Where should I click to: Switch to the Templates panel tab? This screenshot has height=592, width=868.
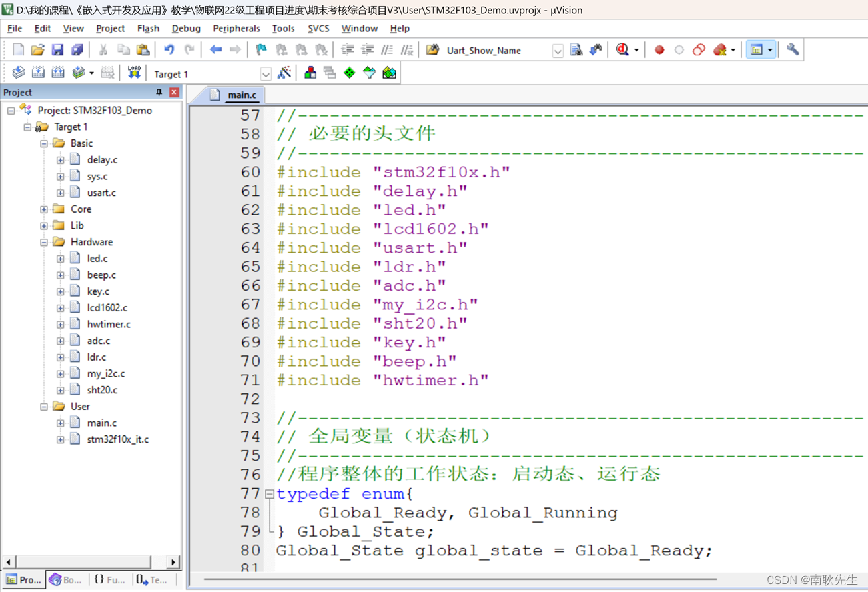153,580
